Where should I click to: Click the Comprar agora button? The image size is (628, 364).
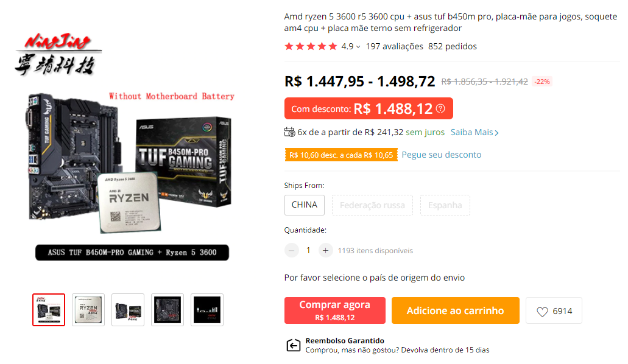click(335, 310)
